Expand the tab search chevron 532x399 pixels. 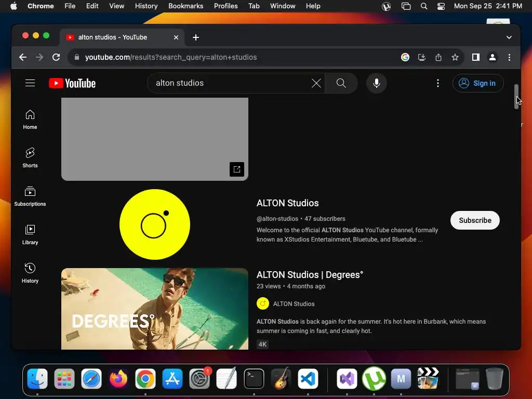[x=509, y=37]
